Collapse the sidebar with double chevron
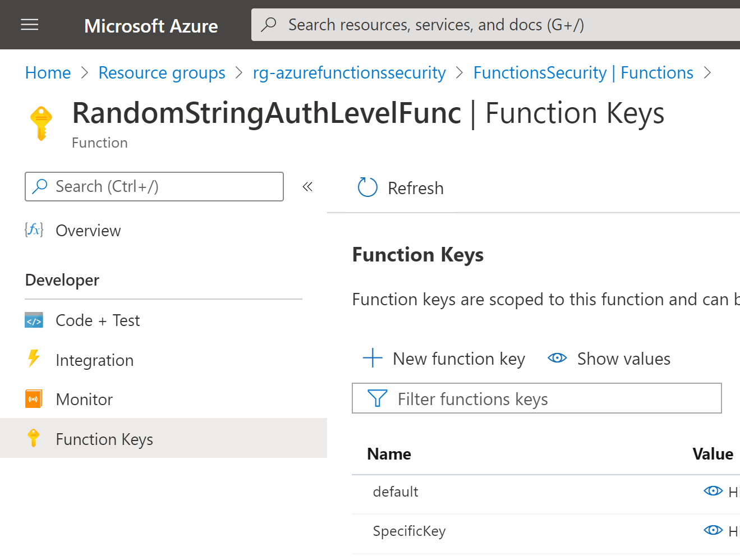Image resolution: width=740 pixels, height=560 pixels. pos(307,187)
